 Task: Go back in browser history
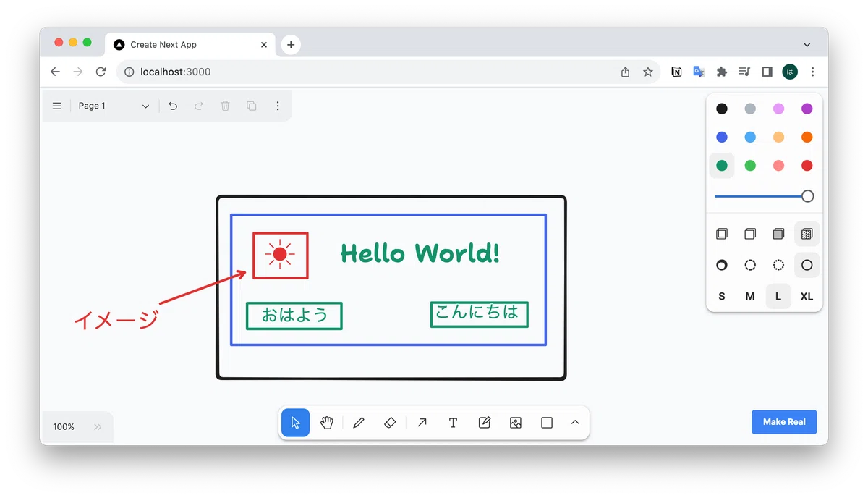pos(55,72)
